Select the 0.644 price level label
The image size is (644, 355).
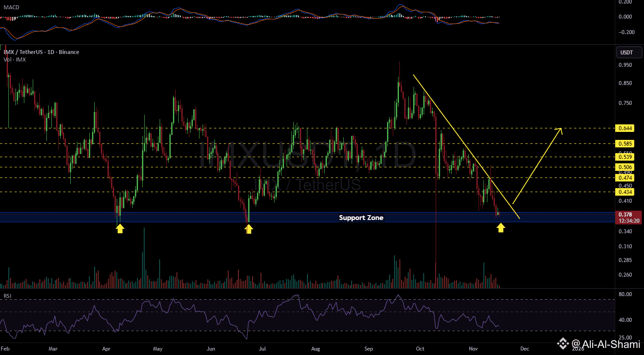[x=625, y=128]
